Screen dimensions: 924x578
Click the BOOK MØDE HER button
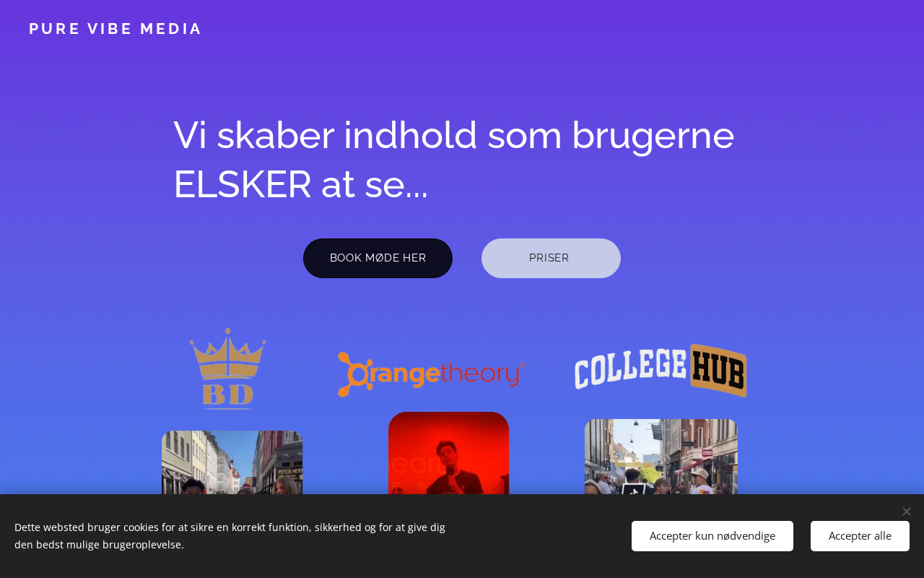pyautogui.click(x=378, y=258)
